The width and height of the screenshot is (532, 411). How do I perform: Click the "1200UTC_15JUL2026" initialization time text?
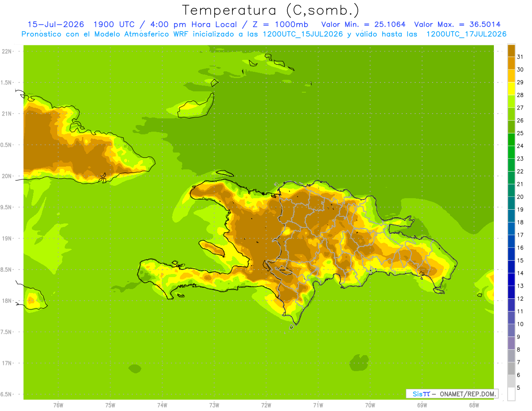[303, 34]
